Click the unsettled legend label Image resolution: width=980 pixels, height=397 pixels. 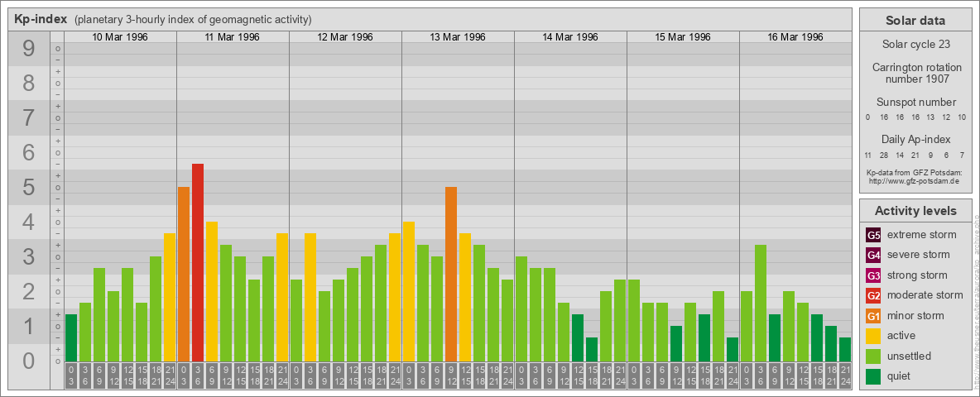click(910, 356)
